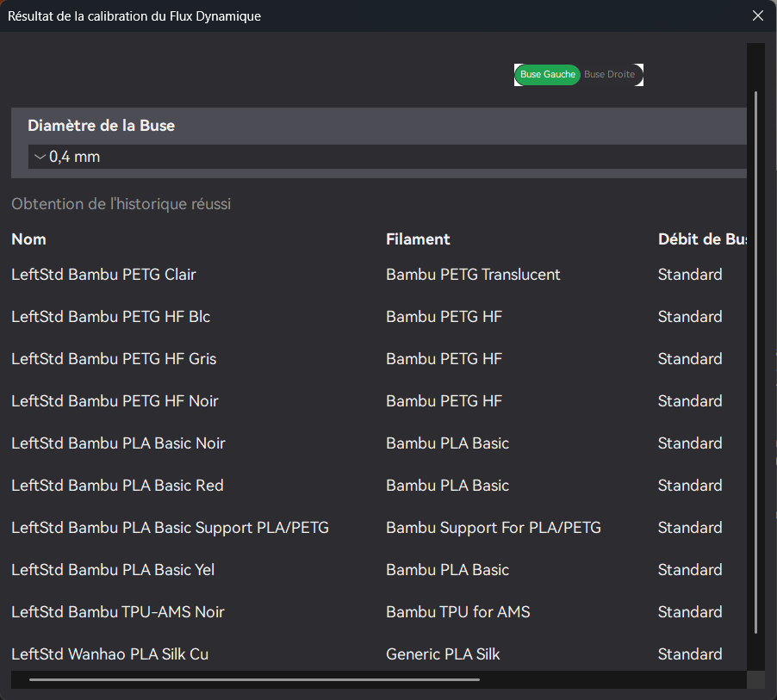
Task: Switch to Buse Droite nozzle
Action: 609,75
